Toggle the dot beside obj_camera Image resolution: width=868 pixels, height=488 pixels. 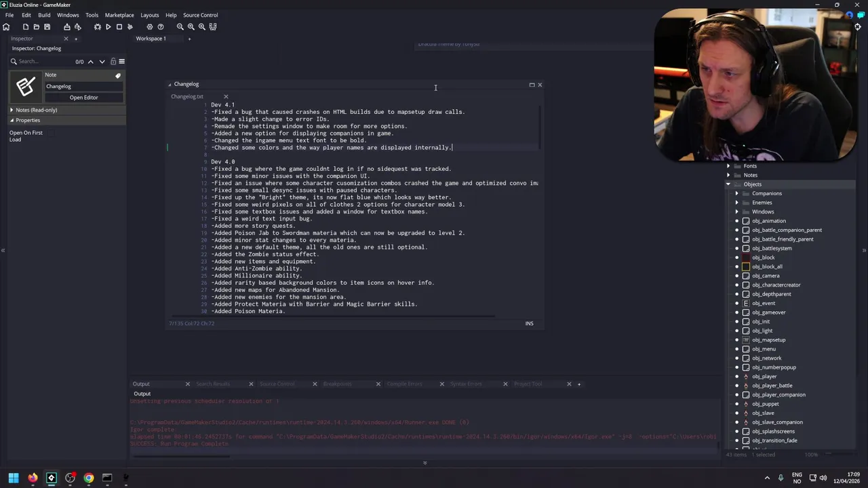[x=737, y=276]
